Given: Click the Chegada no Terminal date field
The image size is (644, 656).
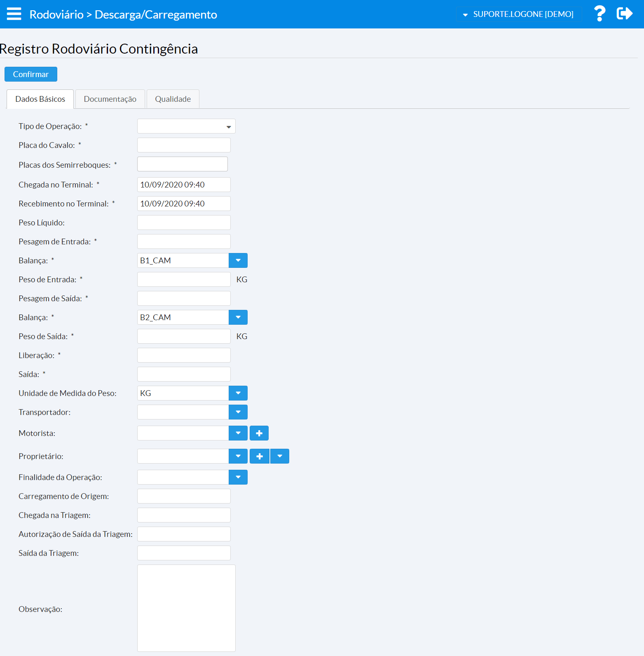Looking at the screenshot, I should pyautogui.click(x=184, y=185).
